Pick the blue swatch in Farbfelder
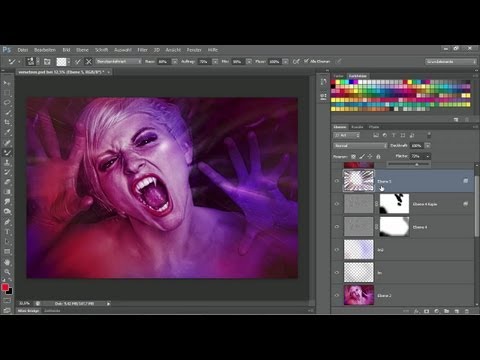 [351, 82]
